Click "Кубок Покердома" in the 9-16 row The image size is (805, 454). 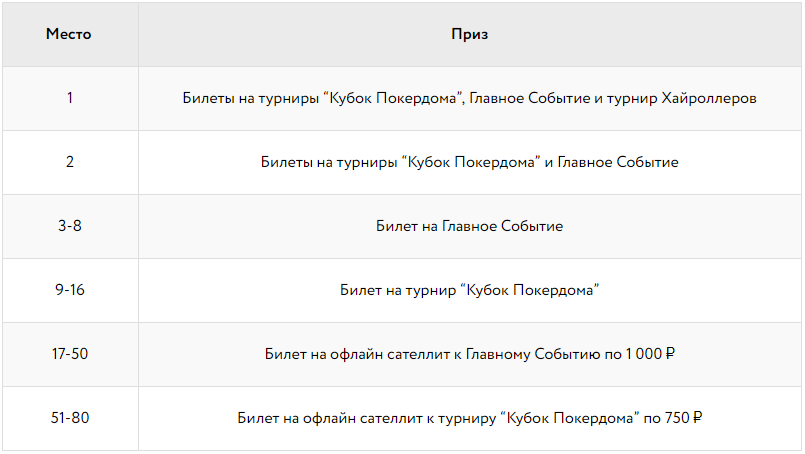(531, 290)
